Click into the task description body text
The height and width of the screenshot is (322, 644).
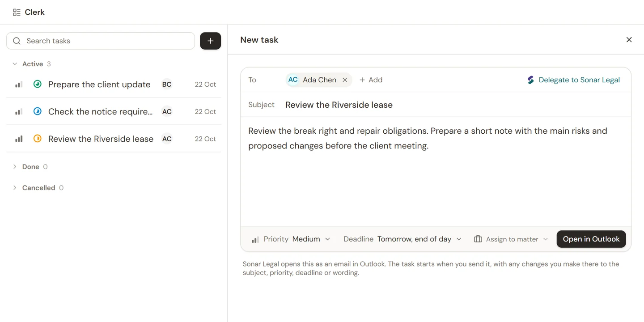(428, 138)
